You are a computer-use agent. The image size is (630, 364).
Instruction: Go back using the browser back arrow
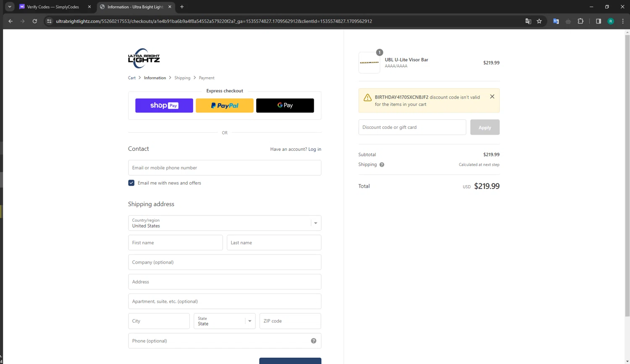tap(10, 21)
